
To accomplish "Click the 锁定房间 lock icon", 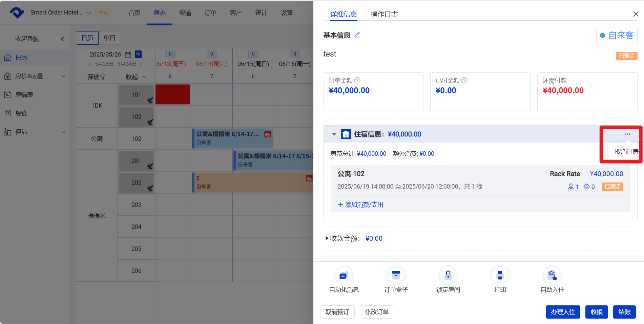I will click(x=448, y=276).
